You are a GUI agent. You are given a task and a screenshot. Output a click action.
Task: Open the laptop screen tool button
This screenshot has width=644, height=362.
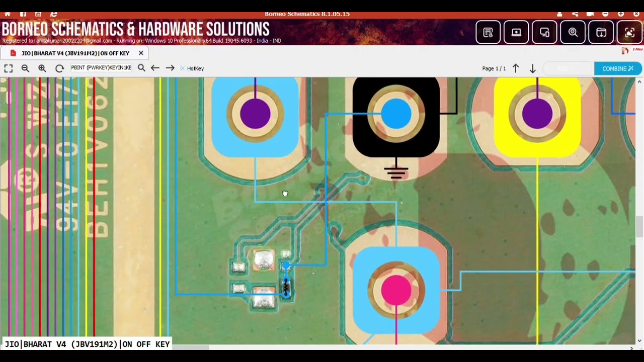516,33
